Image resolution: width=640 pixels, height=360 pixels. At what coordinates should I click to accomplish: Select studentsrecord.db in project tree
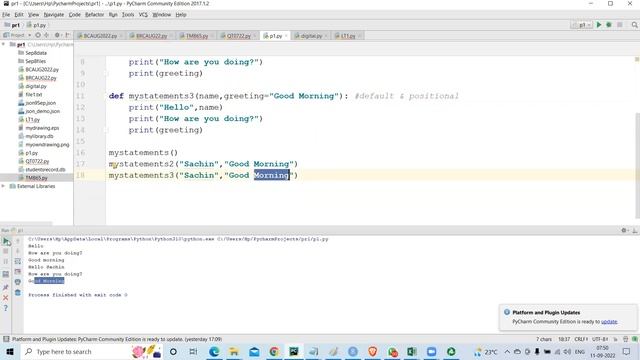45,169
